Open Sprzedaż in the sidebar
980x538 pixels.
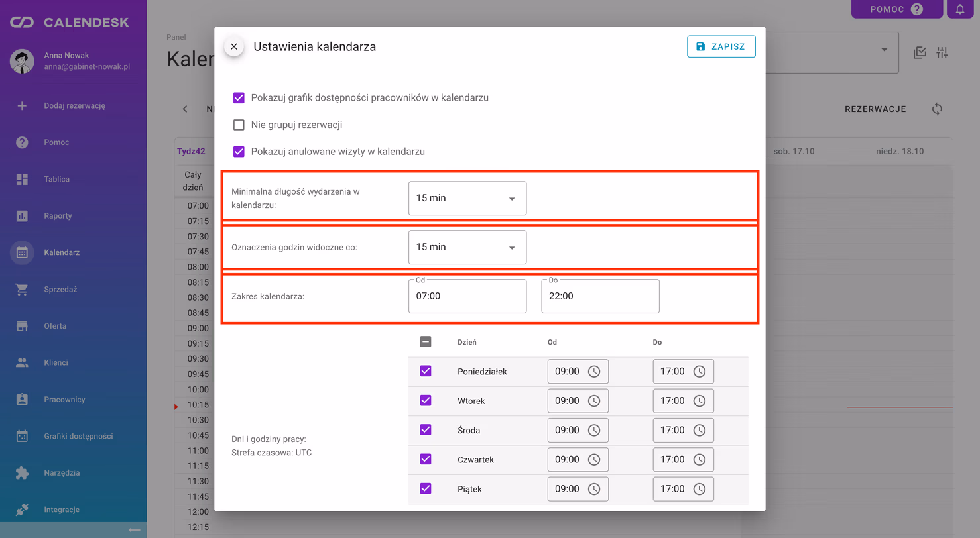click(74, 290)
